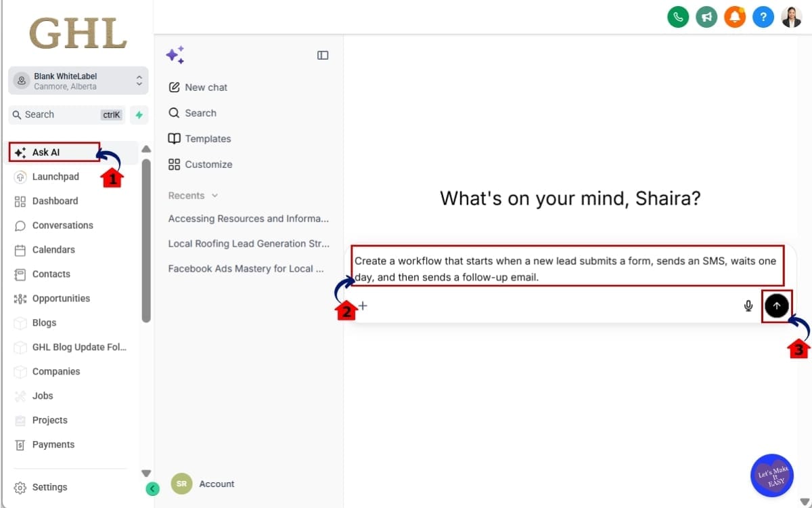Click the Opportunities icon
Image resolution: width=812 pixels, height=508 pixels.
(20, 299)
